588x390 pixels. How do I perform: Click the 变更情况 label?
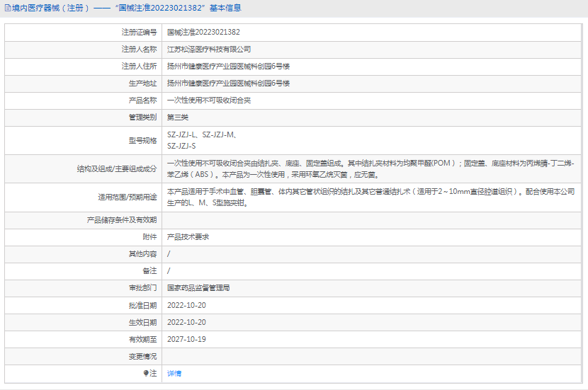point(142,356)
